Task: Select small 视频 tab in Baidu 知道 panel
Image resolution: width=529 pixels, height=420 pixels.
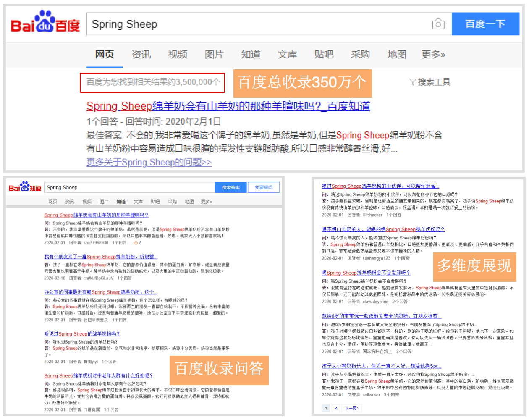Action: (87, 202)
